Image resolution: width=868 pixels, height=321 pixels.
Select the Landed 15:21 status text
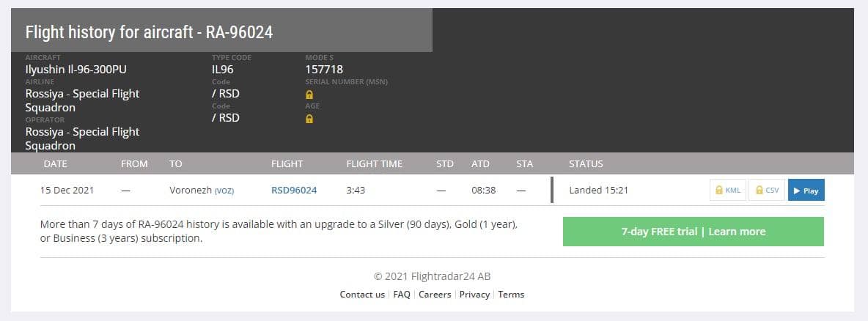598,191
